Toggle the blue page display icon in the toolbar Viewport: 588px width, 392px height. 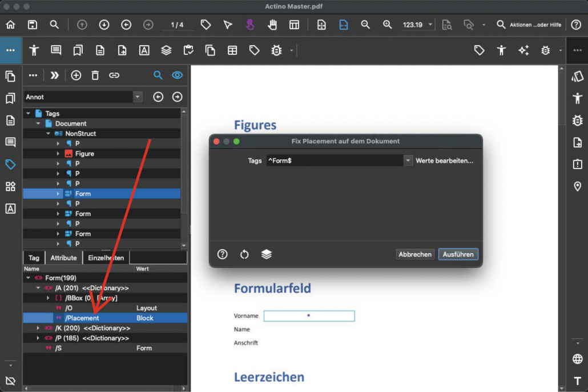[x=343, y=25]
